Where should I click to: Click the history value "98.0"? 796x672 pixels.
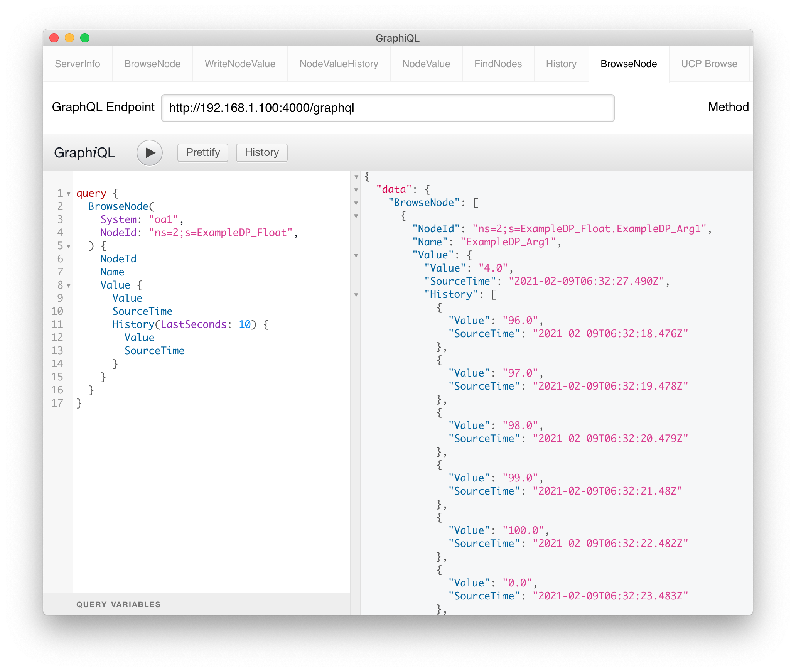[520, 425]
